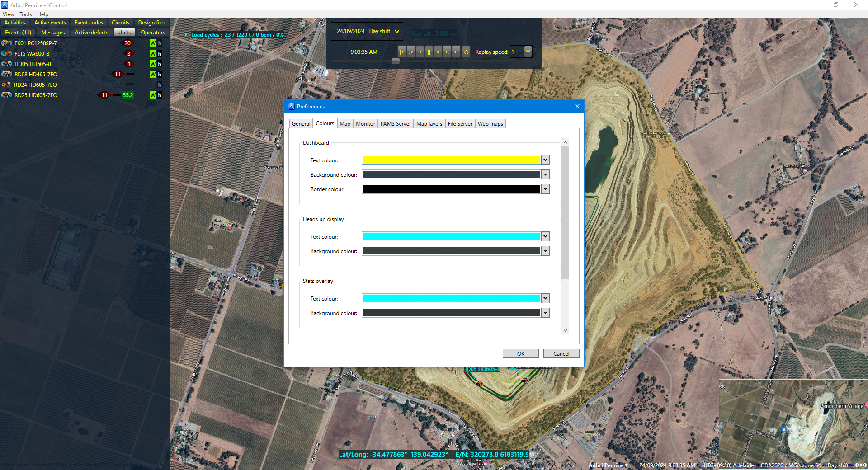Viewport: 868px width, 470px height.
Task: Toggle the h indicator for RD24
Action: click(x=160, y=85)
